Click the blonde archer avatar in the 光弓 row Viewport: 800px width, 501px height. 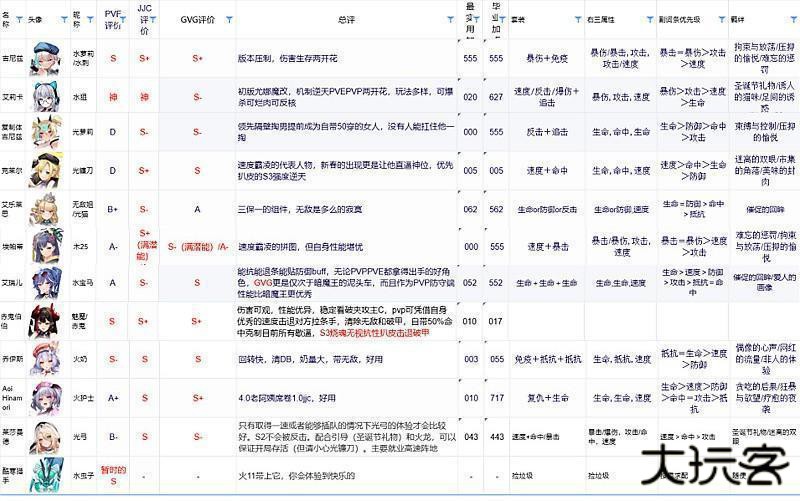(47, 437)
